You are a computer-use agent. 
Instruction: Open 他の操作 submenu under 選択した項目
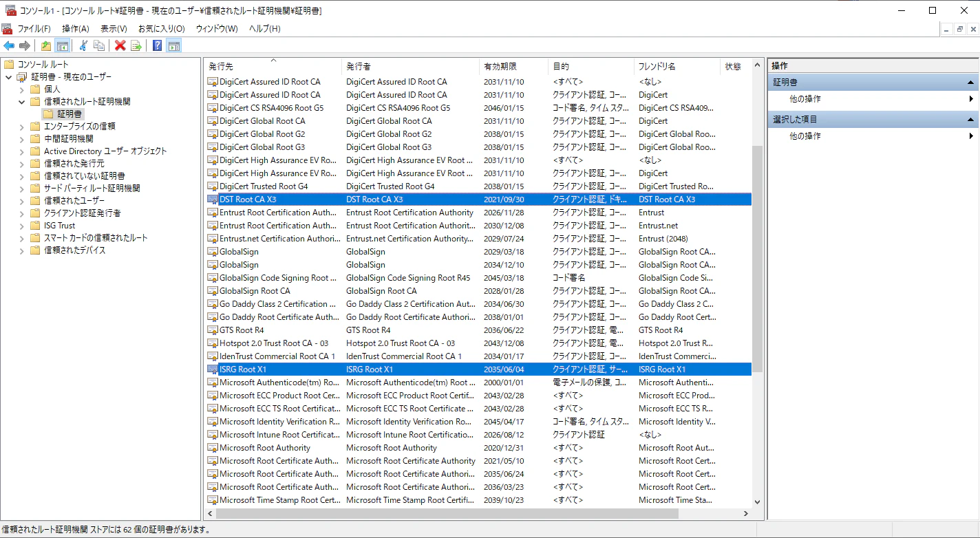coord(873,136)
